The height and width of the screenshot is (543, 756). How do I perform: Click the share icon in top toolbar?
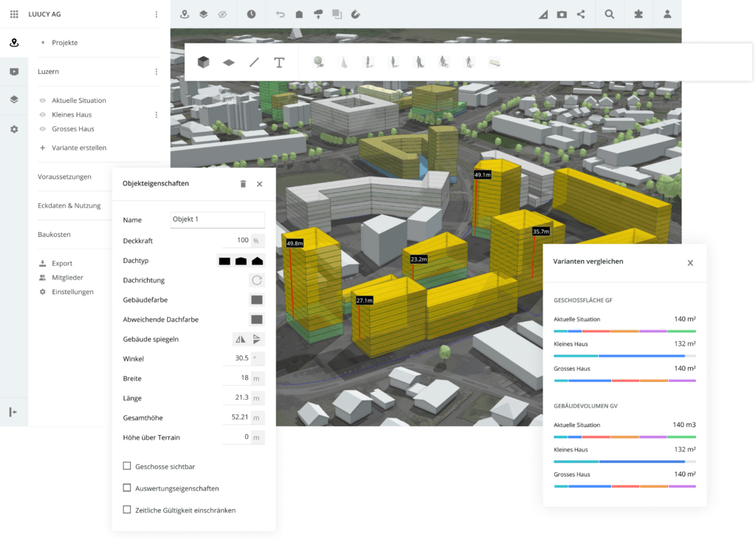tap(581, 14)
